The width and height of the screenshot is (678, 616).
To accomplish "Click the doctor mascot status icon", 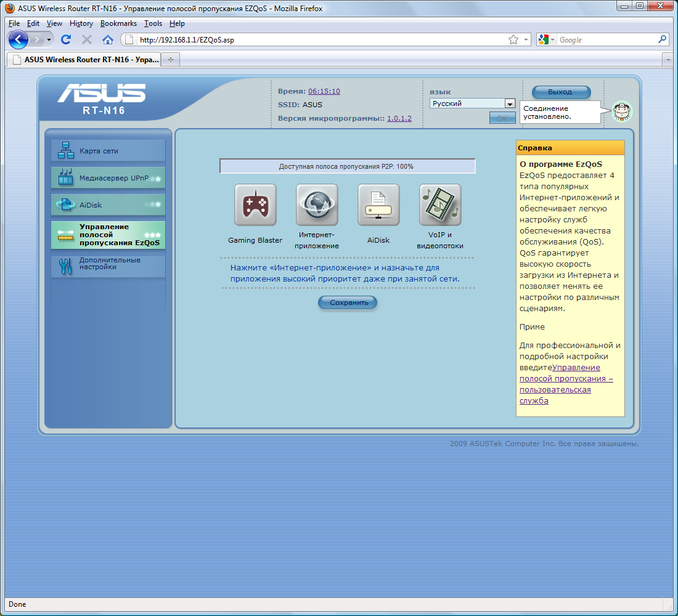I will tap(623, 111).
